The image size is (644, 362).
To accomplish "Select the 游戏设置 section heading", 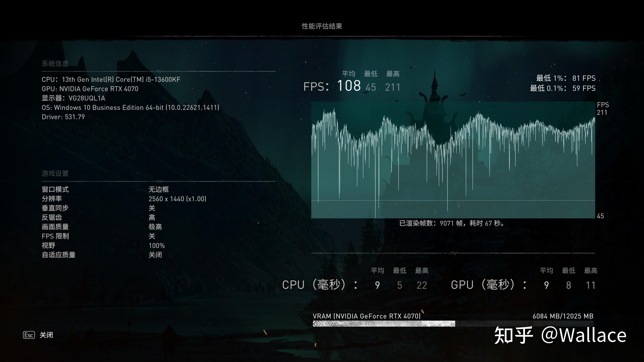I will [55, 173].
